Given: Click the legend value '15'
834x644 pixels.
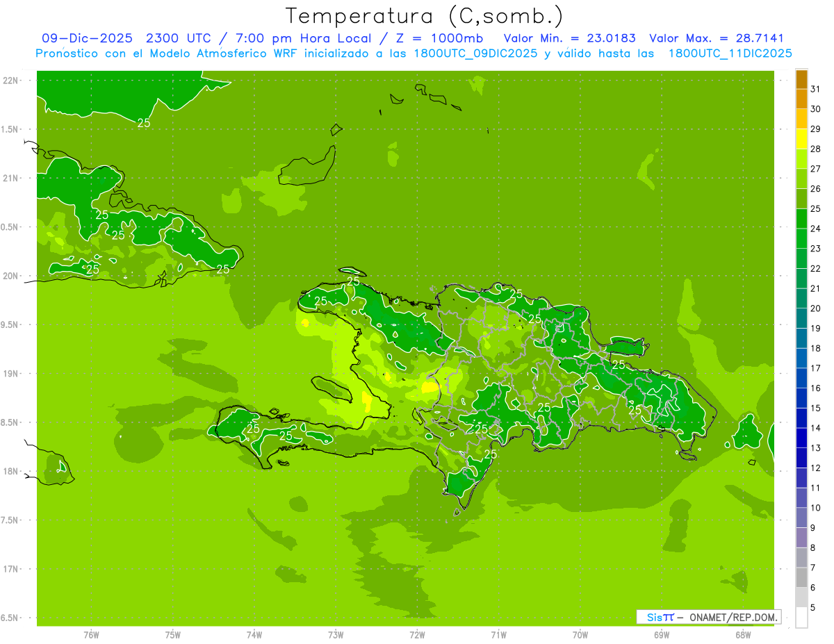Looking at the screenshot, I should (x=816, y=408).
